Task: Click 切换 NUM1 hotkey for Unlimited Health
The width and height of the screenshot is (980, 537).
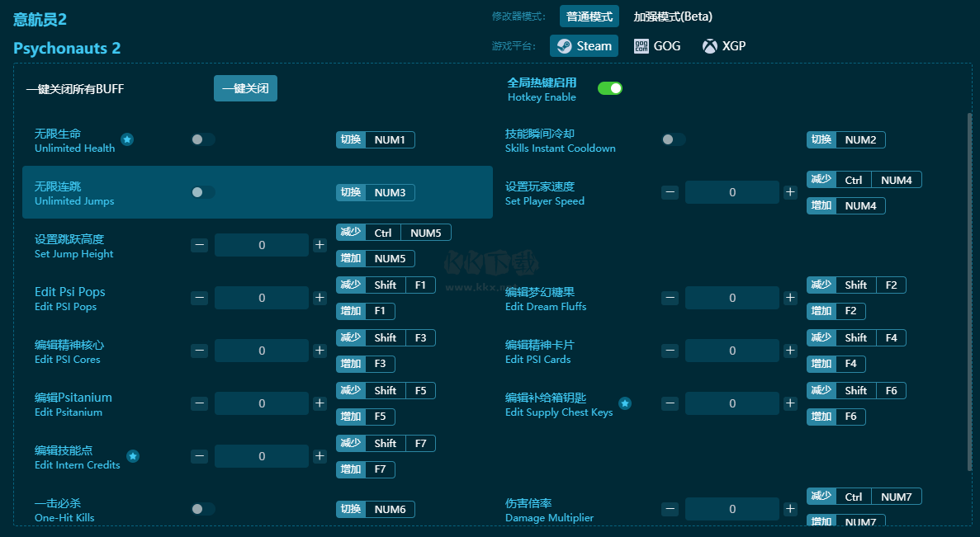Action: click(376, 140)
